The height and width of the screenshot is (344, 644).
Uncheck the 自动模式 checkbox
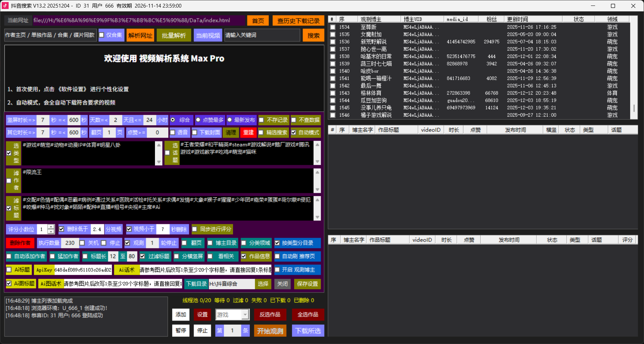[294, 132]
